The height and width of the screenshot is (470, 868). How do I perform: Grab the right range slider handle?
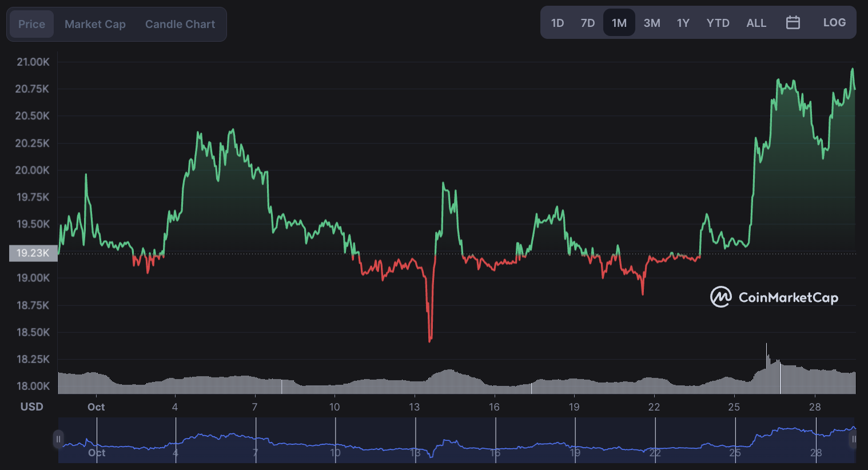pyautogui.click(x=854, y=439)
